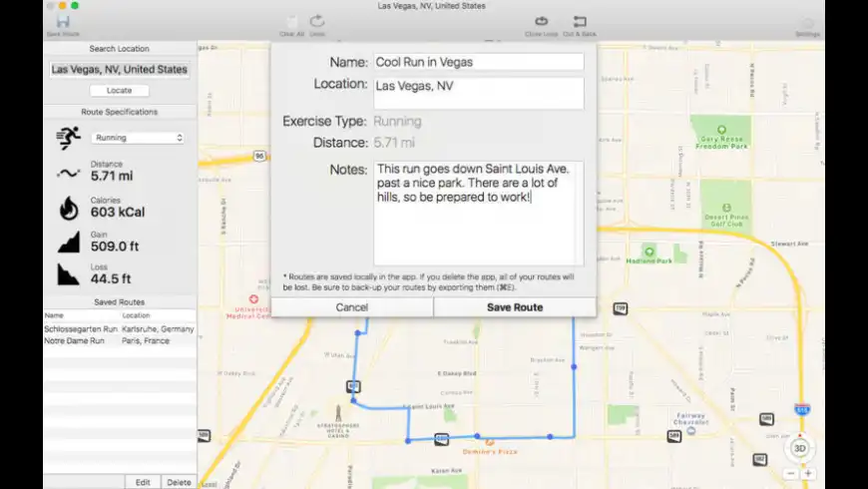Click the Interstate 515 highway shield

[802, 410]
